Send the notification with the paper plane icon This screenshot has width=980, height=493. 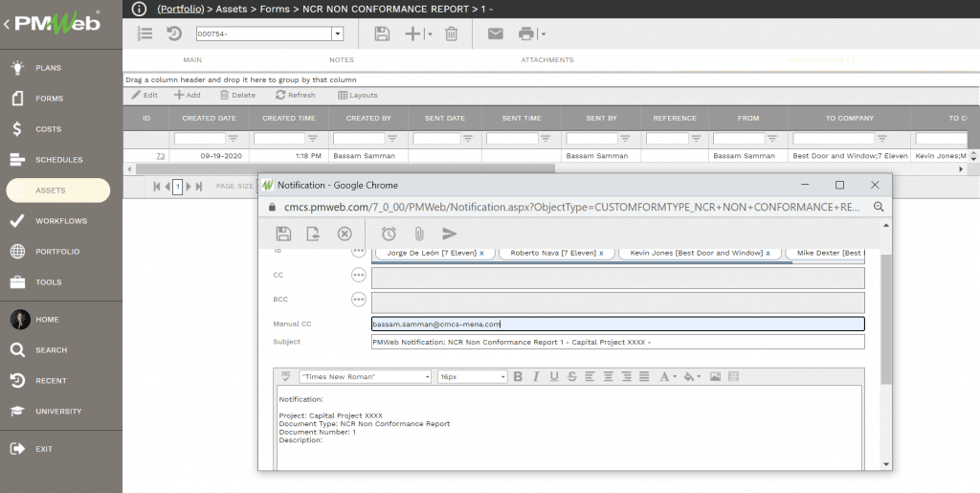(450, 234)
